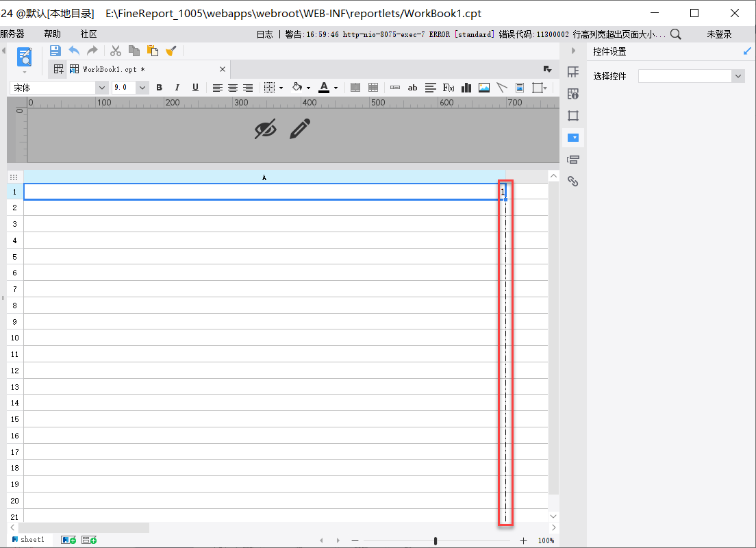Expand the background fill color dropdown arrow

[x=309, y=88]
